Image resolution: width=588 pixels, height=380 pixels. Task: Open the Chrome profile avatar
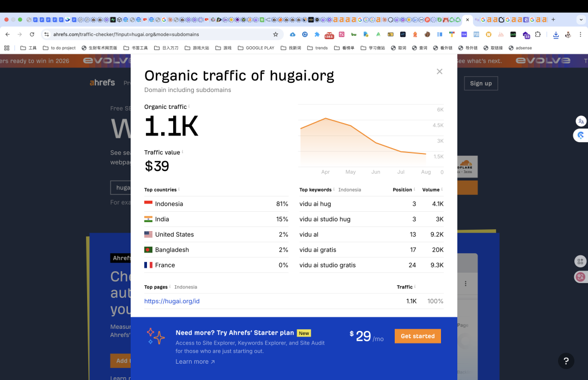(x=568, y=34)
